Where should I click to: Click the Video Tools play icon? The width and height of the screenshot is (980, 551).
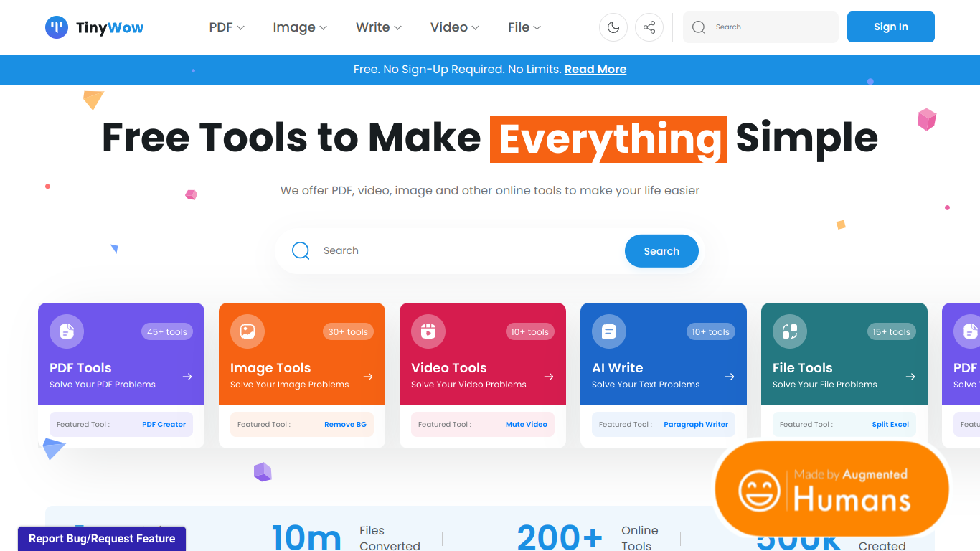point(428,331)
